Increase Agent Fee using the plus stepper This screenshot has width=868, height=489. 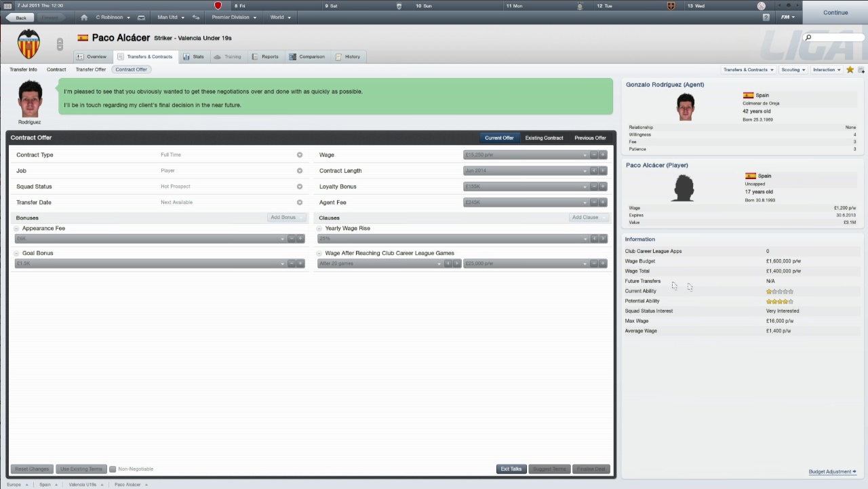602,202
